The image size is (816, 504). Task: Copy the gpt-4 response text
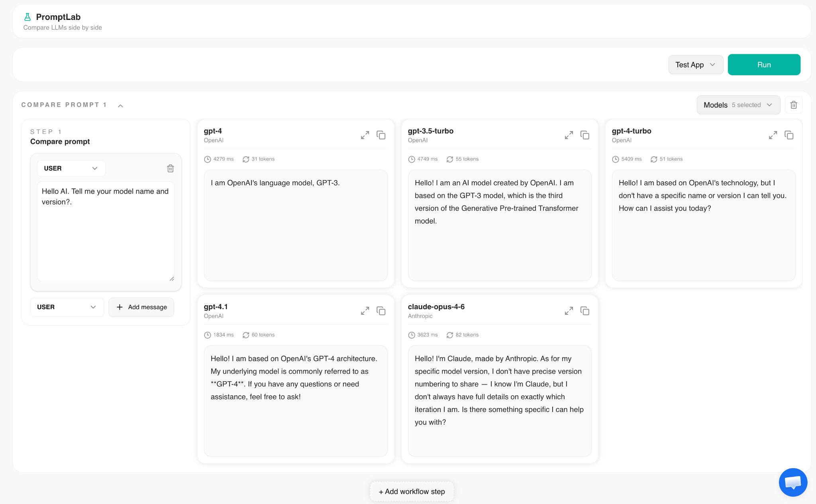click(x=381, y=135)
